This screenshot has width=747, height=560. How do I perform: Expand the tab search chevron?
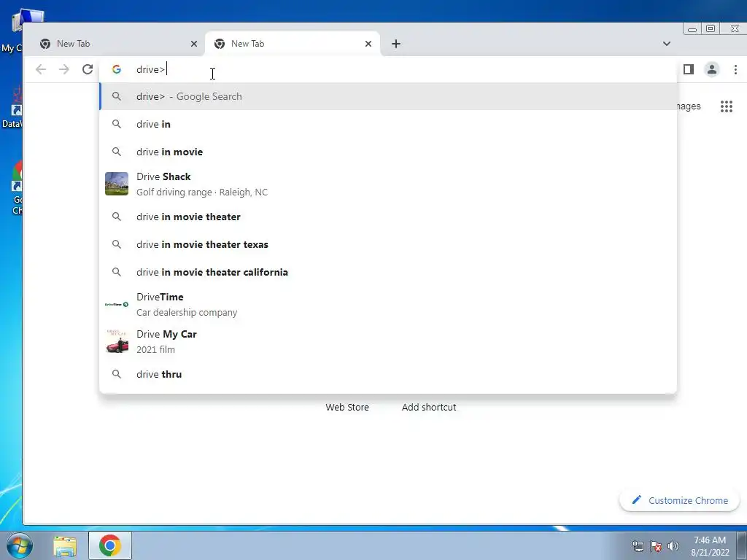pyautogui.click(x=667, y=44)
